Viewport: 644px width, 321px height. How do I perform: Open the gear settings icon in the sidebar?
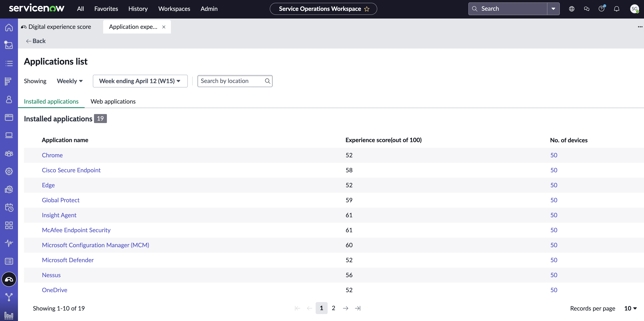9,171
